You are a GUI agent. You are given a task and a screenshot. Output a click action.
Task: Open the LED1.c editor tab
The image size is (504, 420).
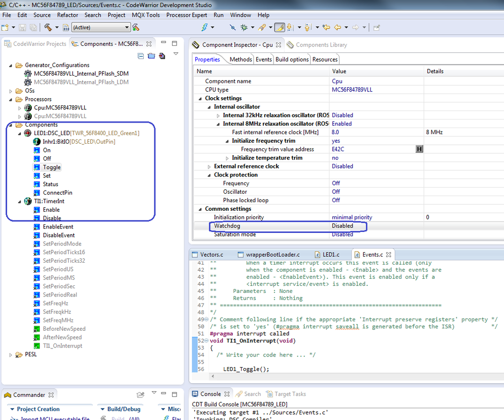coord(330,255)
